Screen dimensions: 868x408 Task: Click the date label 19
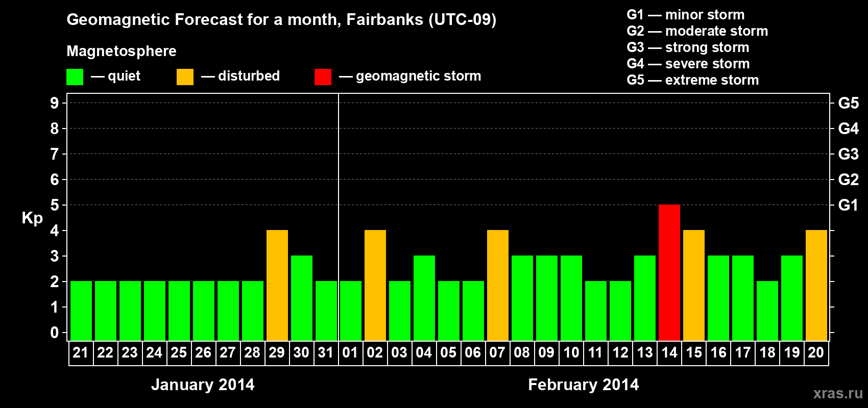pos(791,353)
